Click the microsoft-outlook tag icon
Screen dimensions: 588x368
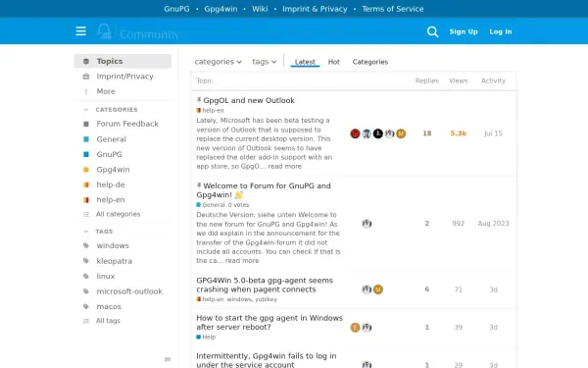(x=86, y=291)
